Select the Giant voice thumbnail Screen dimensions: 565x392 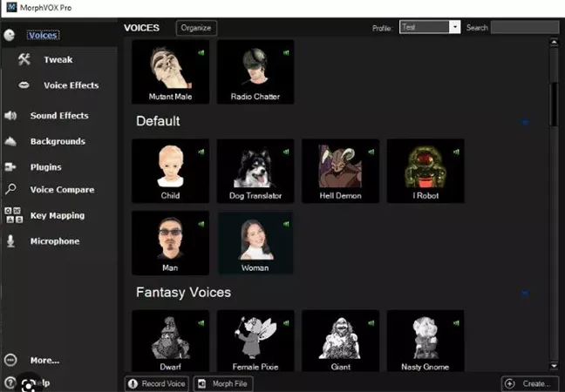point(341,341)
